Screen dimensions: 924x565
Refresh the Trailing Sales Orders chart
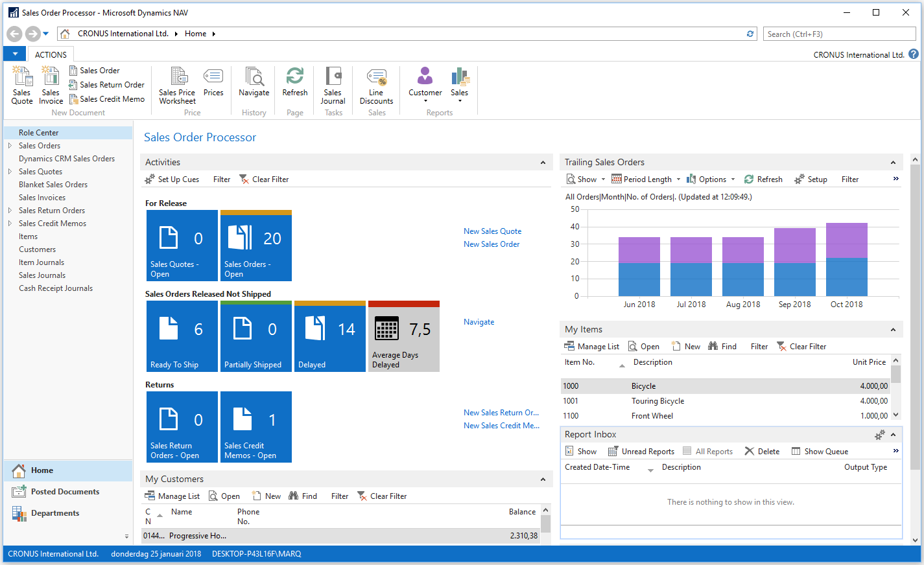[763, 179]
